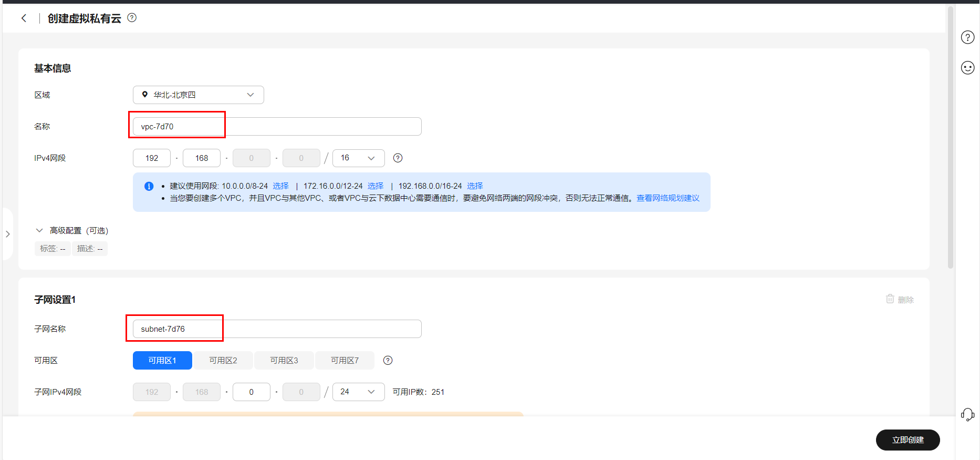Click the 子网设置1 section heading
The image size is (980, 460).
(55, 300)
